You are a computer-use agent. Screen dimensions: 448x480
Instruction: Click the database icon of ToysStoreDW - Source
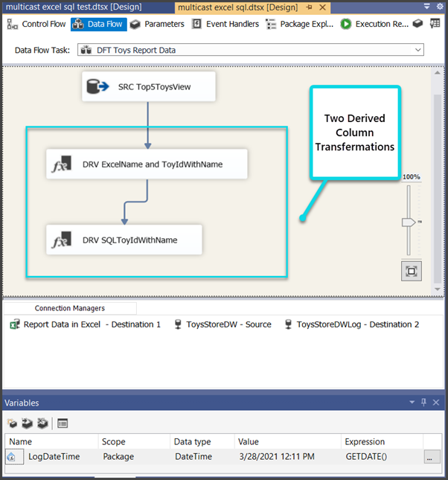178,324
